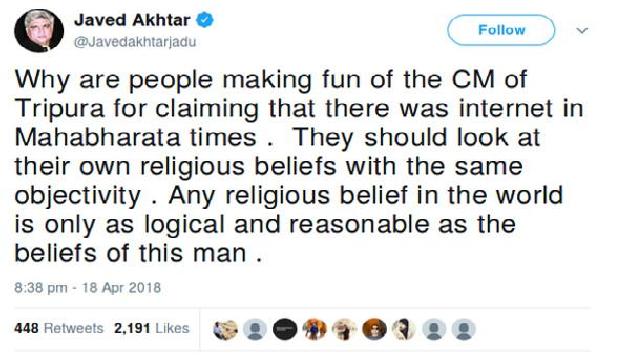Click the tweet text about the Tripura CM
This screenshot has height=362, width=630.
point(299,166)
